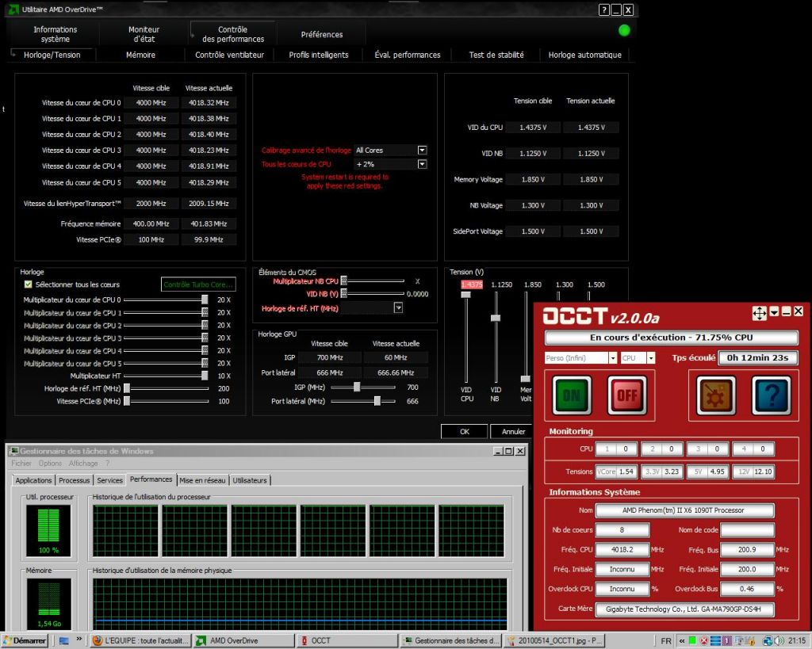812x649 pixels.
Task: Switch to L'EQUIPE browser taskbar item
Action: [141, 641]
